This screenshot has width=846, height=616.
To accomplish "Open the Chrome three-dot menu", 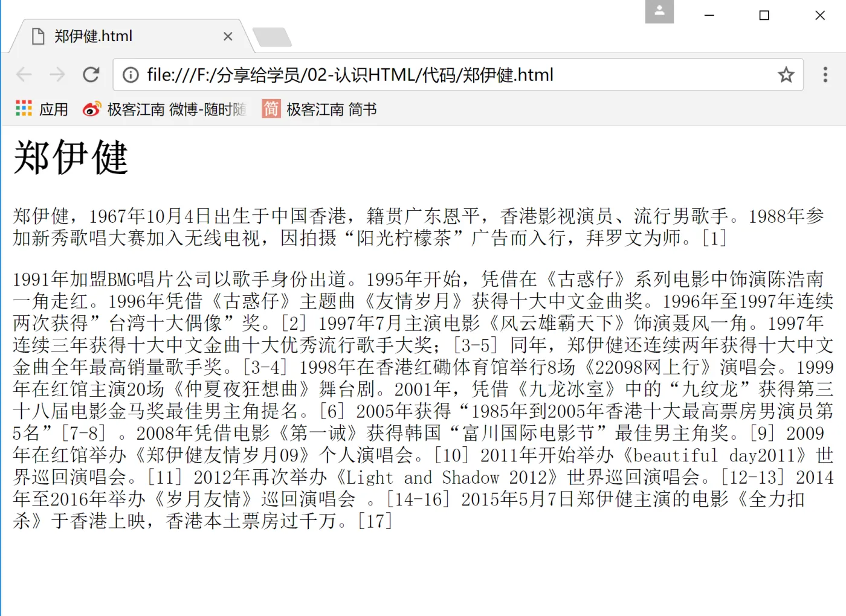I will [825, 75].
